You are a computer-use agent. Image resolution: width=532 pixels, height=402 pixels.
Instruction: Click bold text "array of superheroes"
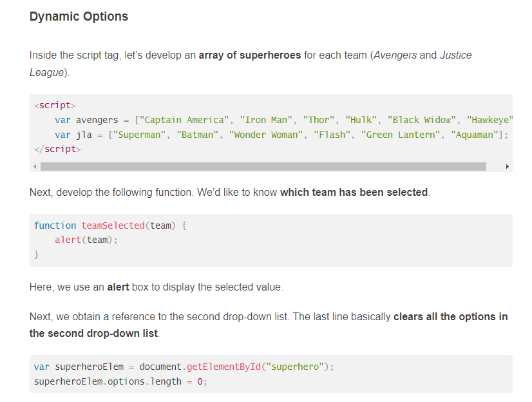pyautogui.click(x=250, y=55)
